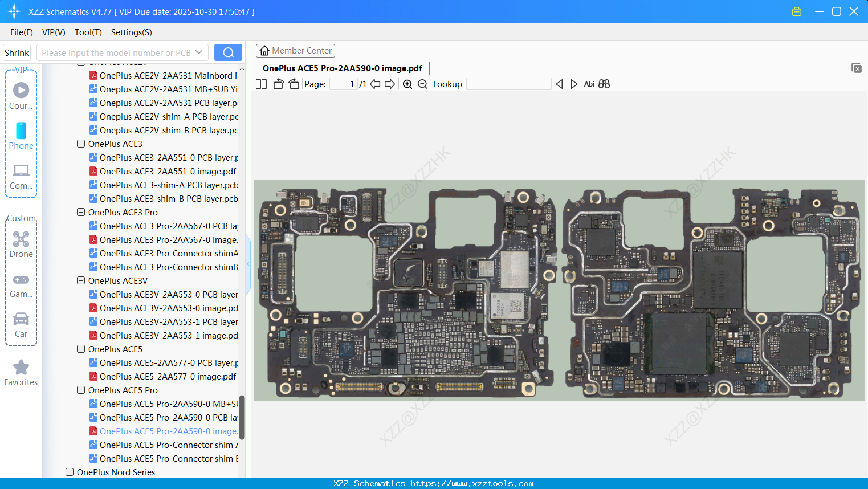This screenshot has width=868, height=489.
Task: Open the Tool(T) menu
Action: point(88,32)
